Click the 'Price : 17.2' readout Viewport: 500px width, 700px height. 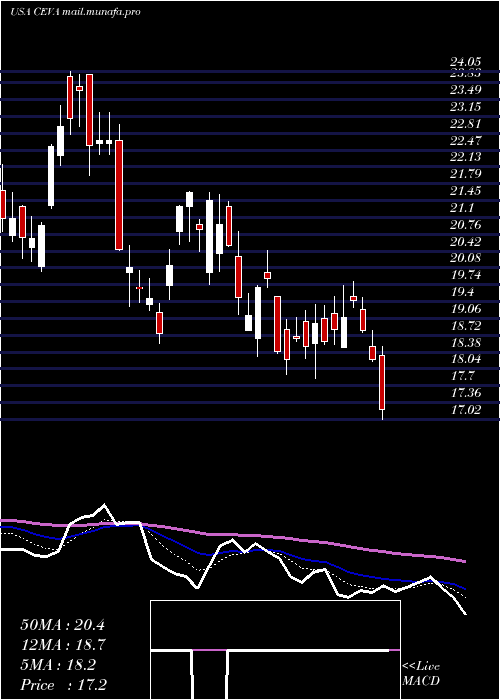[63, 685]
